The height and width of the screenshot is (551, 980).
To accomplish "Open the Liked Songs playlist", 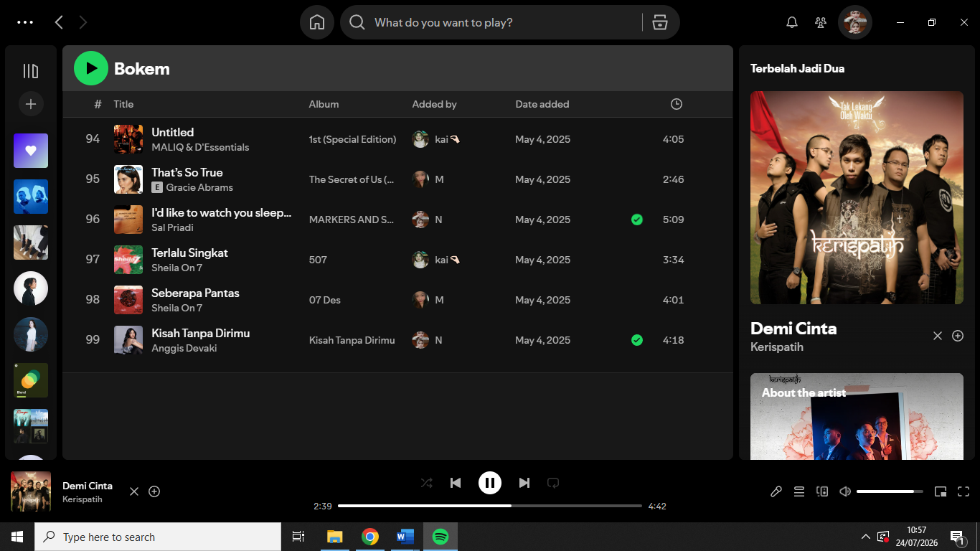I will click(31, 151).
